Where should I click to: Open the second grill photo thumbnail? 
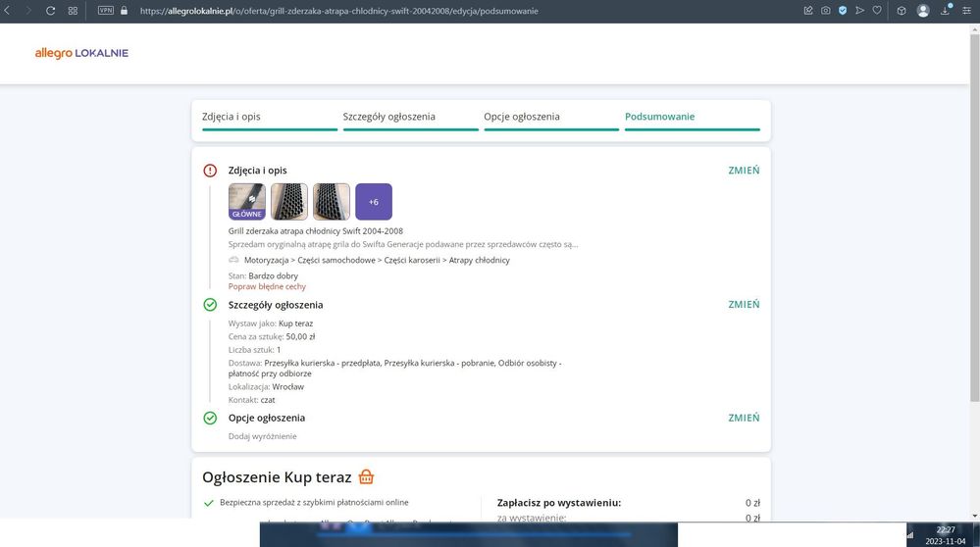(289, 202)
